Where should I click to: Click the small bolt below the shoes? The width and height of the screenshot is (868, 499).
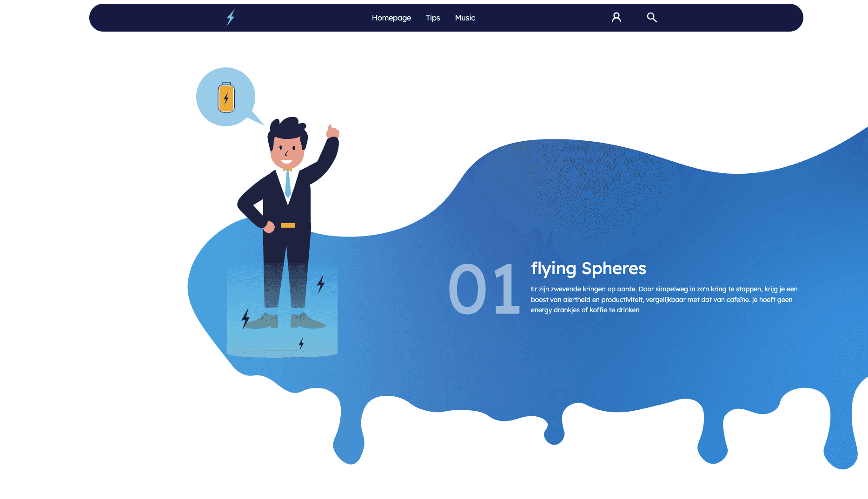click(301, 343)
